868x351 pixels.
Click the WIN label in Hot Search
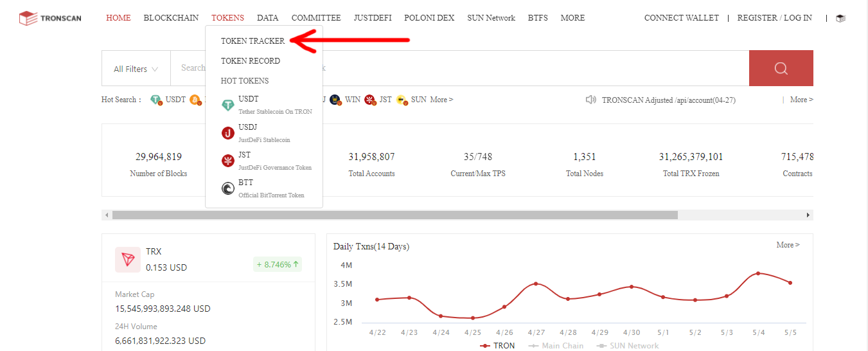tap(353, 100)
